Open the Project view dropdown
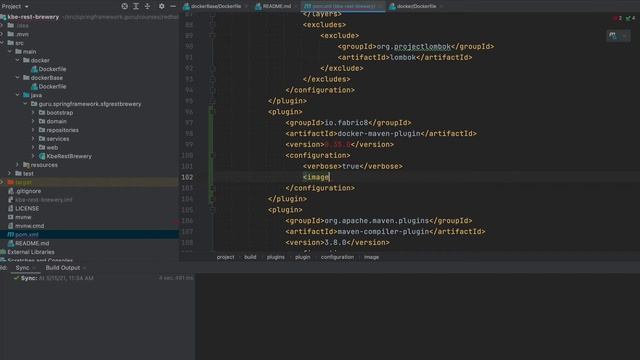Screen dimensions: 640x360 coord(15,6)
